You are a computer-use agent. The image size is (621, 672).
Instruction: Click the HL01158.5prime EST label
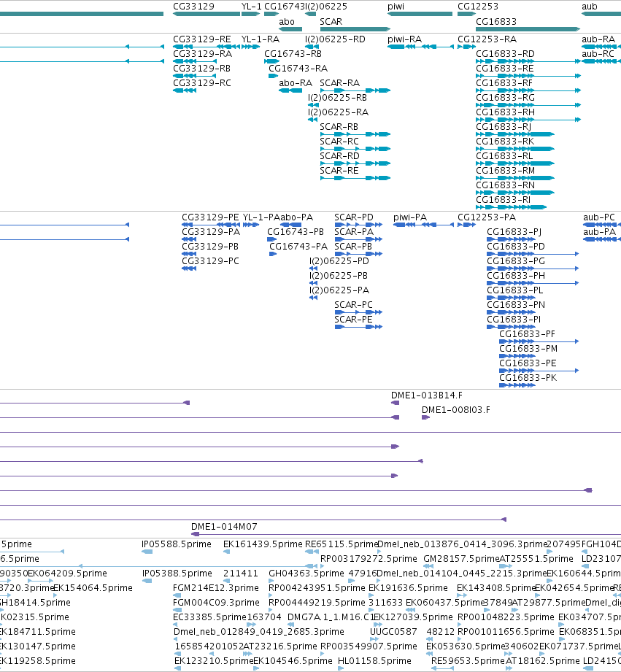pyautogui.click(x=374, y=661)
